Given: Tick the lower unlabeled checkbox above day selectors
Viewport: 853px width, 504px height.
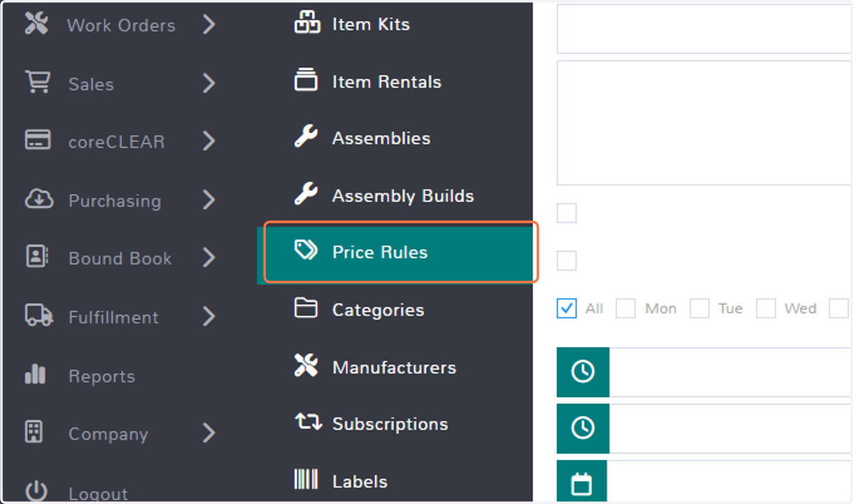Looking at the screenshot, I should click(567, 261).
